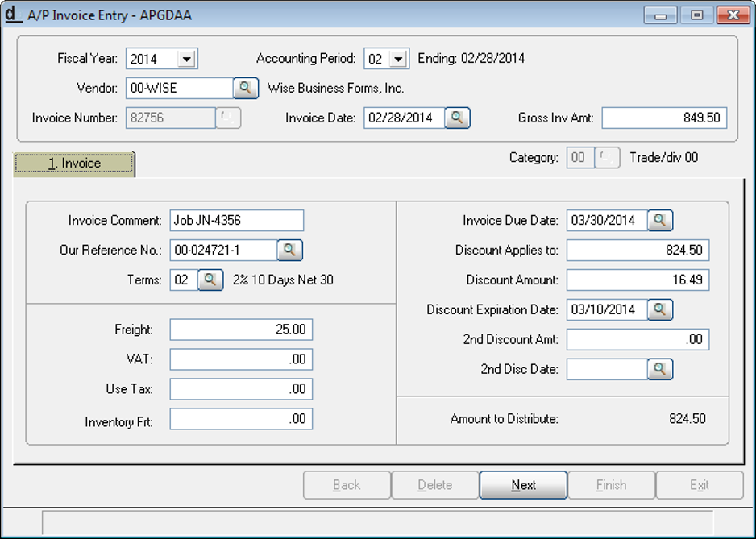The image size is (756, 539).
Task: Switch to the 1. Invoice tab
Action: click(74, 164)
